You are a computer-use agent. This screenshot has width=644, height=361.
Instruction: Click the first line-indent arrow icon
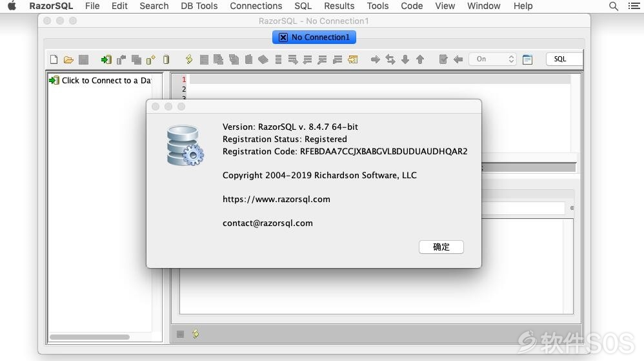click(x=308, y=59)
